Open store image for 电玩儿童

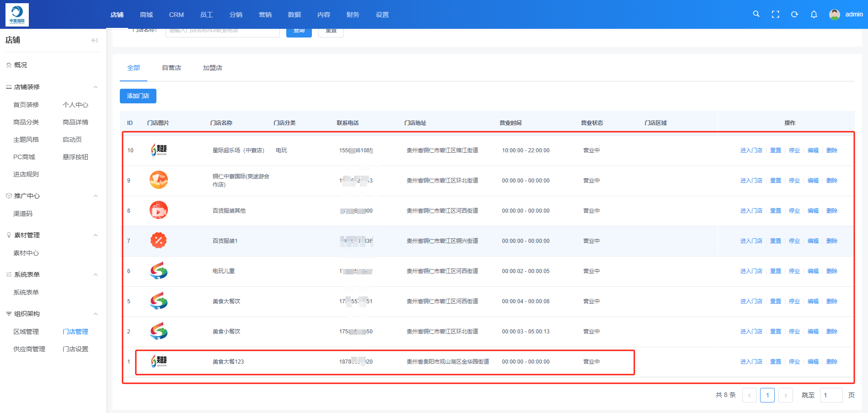[x=159, y=271]
